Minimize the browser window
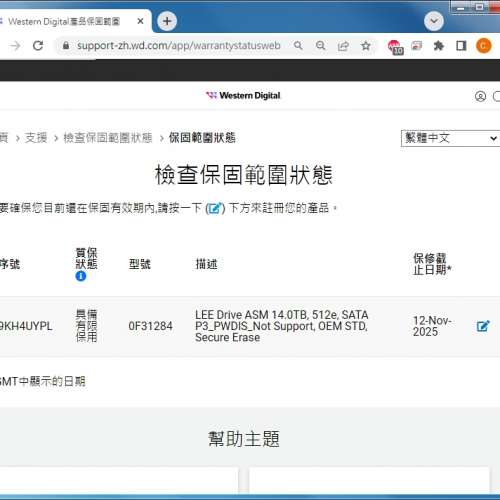The width and height of the screenshot is (500, 500). point(460,7)
